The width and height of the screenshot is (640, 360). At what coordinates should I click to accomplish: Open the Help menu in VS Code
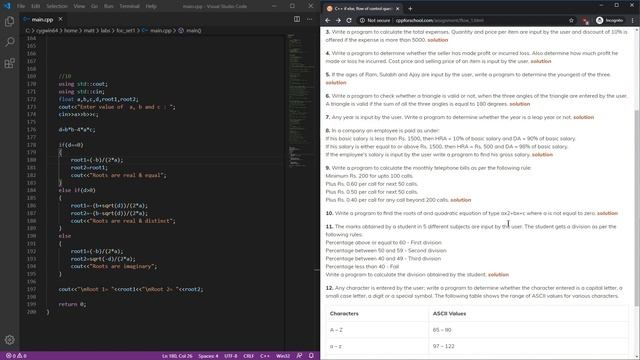(x=151, y=6)
